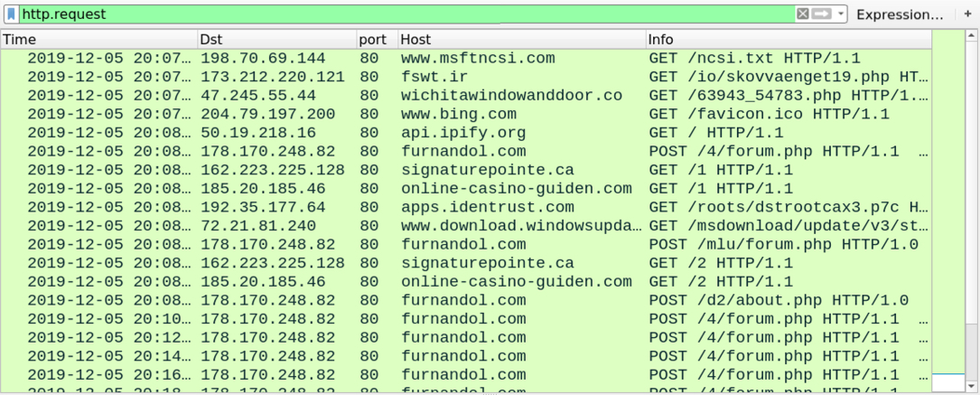Select destination 204.79.197.200

(x=267, y=115)
